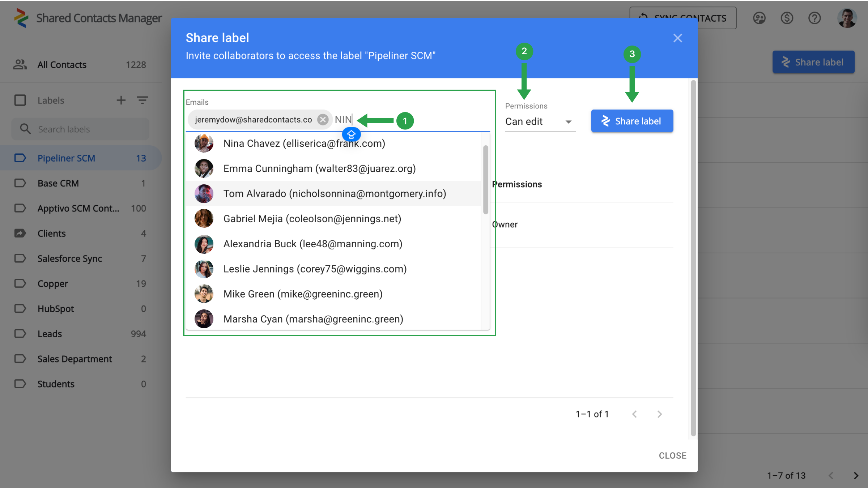Screen dimensions: 868x488
Task: Click suggestions list scrollbar
Action: [x=485, y=179]
